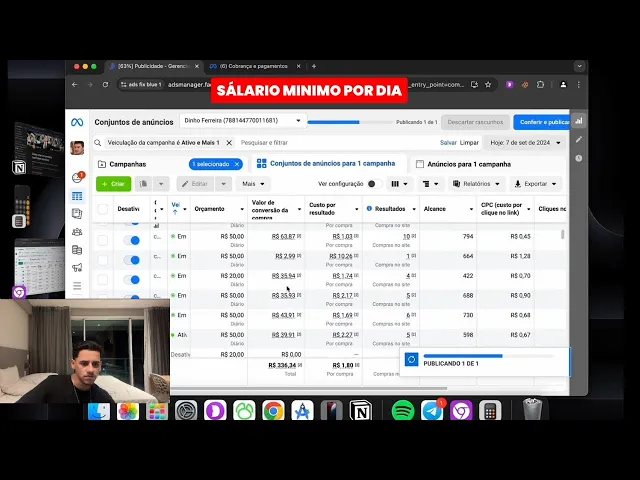Image resolution: width=640 pixels, height=480 pixels.
Task: Click 'Descartar rascunhos' button
Action: coord(475,122)
